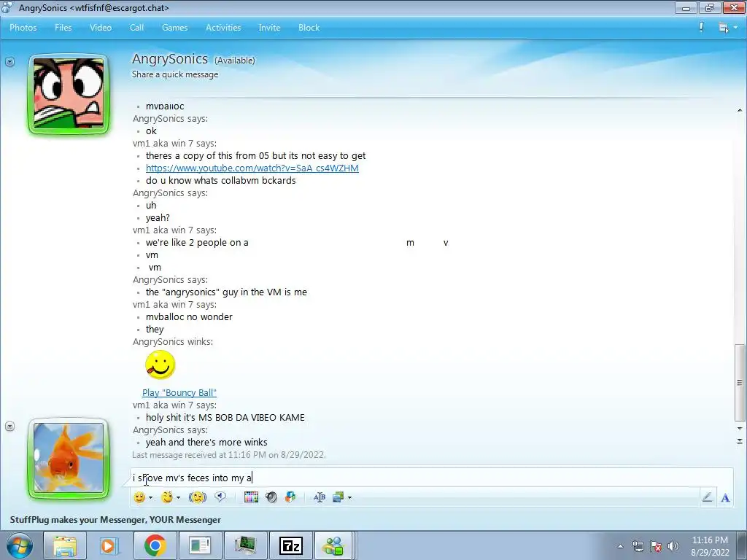Image resolution: width=747 pixels, height=560 pixels.
Task: Block this contact
Action: (x=309, y=28)
